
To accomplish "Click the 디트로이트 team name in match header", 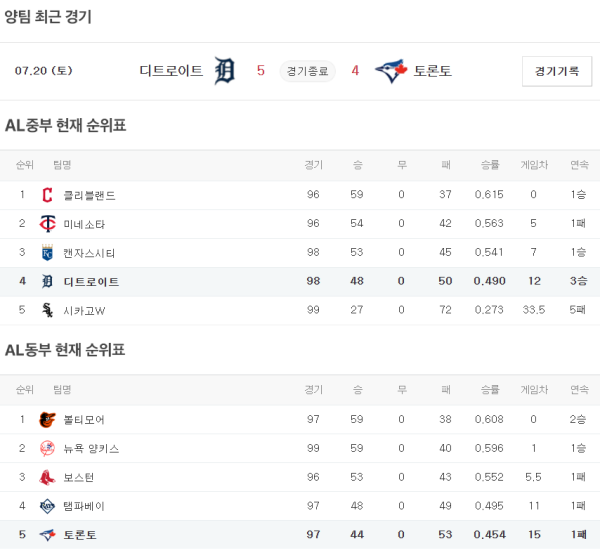I will pyautogui.click(x=171, y=71).
